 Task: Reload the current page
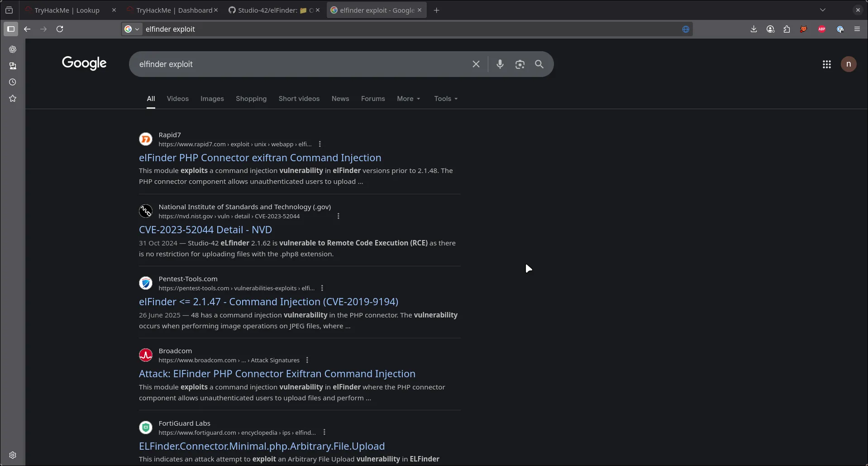(x=60, y=29)
